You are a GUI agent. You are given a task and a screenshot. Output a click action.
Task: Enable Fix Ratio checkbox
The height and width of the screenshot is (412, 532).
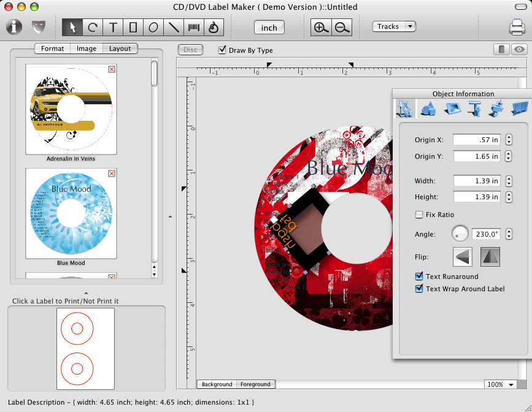(419, 215)
